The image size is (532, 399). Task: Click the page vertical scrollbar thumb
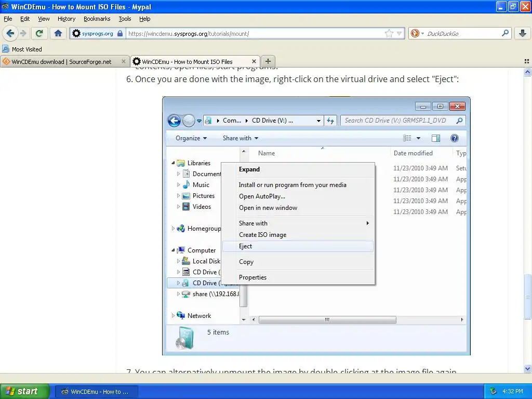click(527, 296)
